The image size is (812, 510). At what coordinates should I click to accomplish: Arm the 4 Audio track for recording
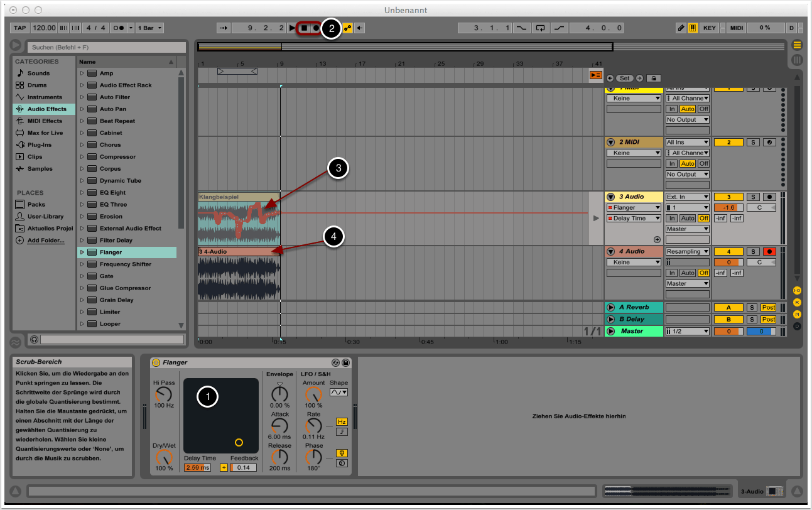(769, 252)
